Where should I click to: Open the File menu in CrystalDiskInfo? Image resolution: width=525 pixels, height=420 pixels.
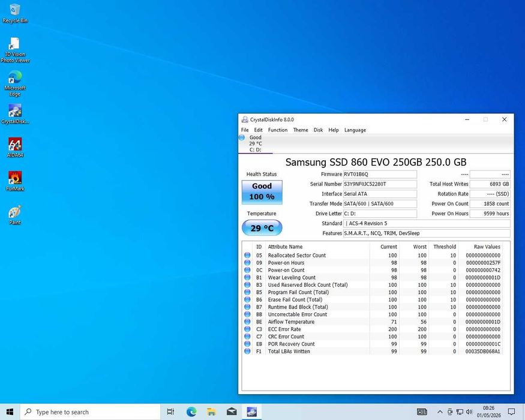tap(245, 130)
